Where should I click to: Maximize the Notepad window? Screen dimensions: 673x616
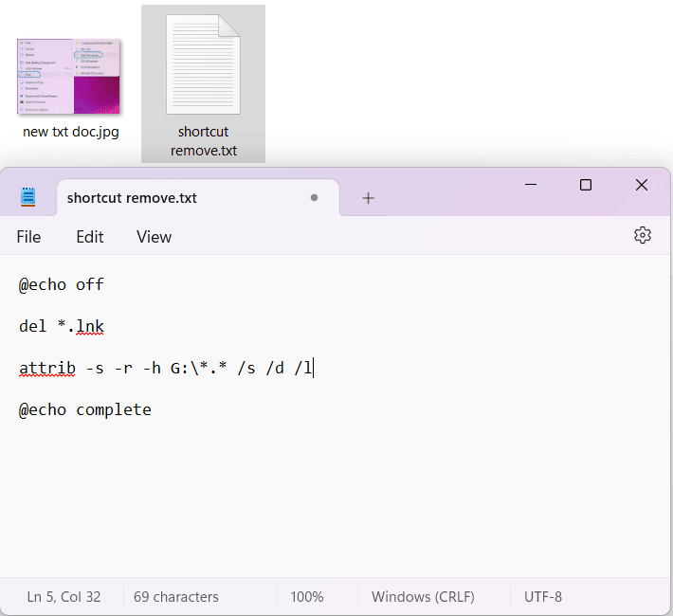585,185
